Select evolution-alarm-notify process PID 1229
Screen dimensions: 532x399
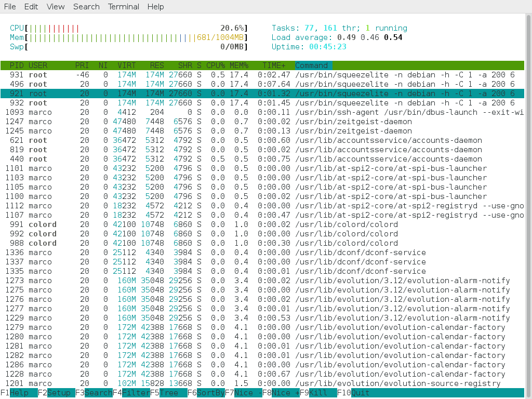click(262, 318)
